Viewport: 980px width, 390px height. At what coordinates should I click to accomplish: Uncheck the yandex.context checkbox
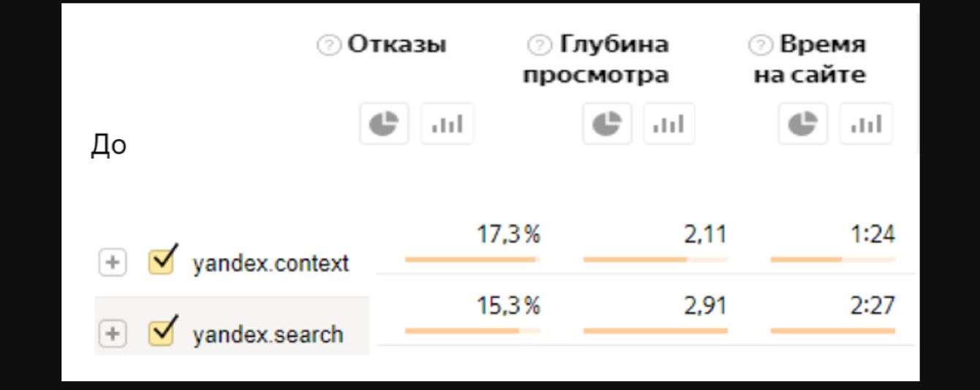[161, 261]
